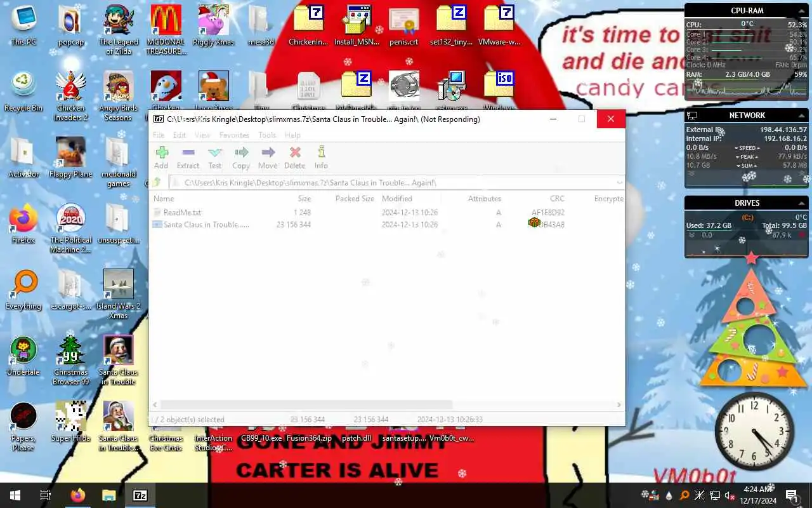Click the Test toolbar button in 7-Zip

(215, 157)
